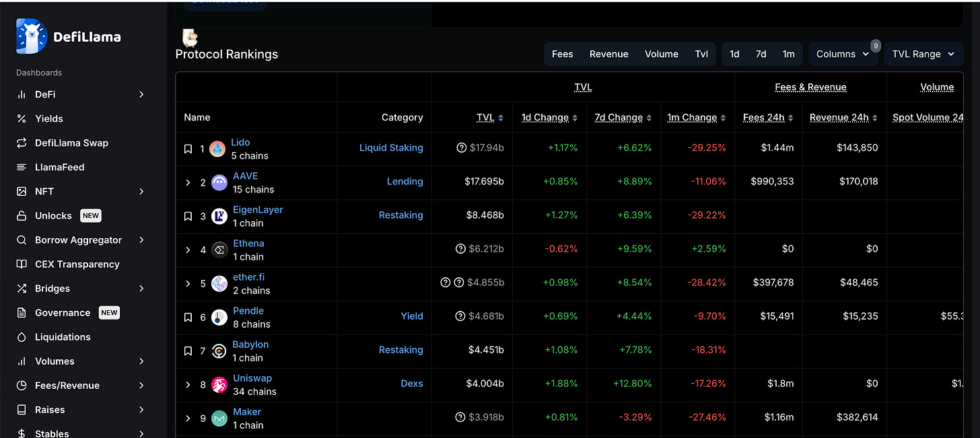Open the Liquid Staking category link
This screenshot has height=438, width=980.
(x=391, y=147)
